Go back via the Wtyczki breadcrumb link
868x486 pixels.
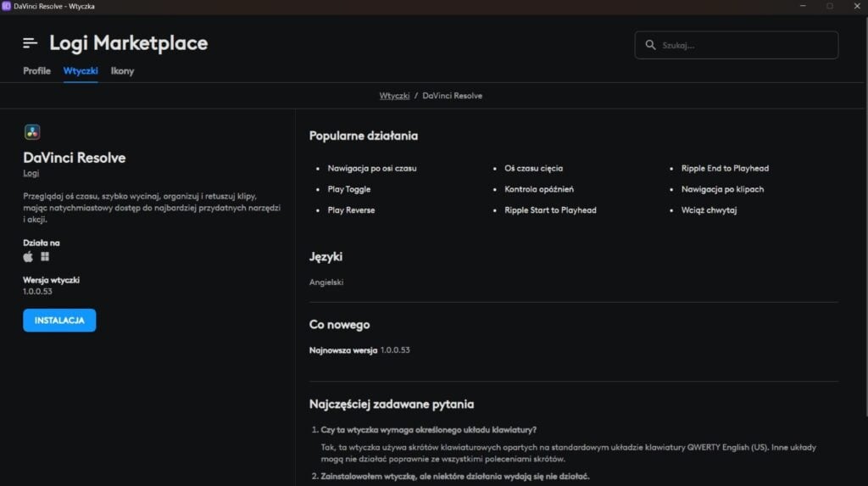pyautogui.click(x=394, y=96)
